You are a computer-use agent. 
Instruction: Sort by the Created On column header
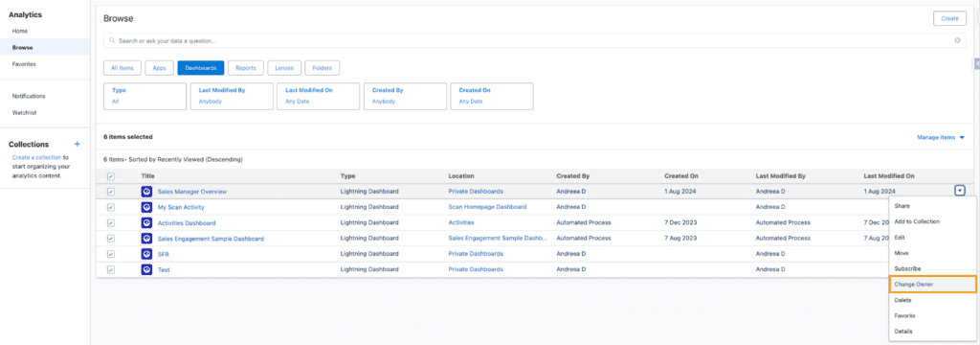(681, 176)
